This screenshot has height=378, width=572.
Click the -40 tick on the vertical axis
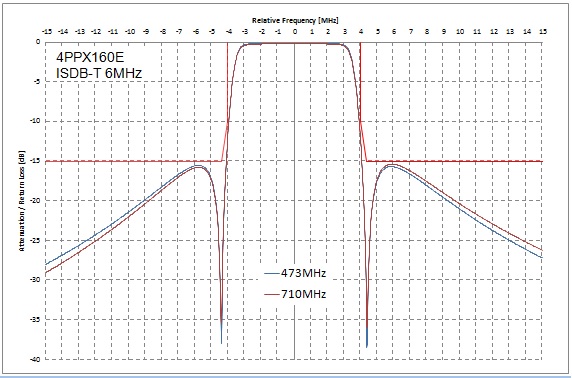click(36, 359)
